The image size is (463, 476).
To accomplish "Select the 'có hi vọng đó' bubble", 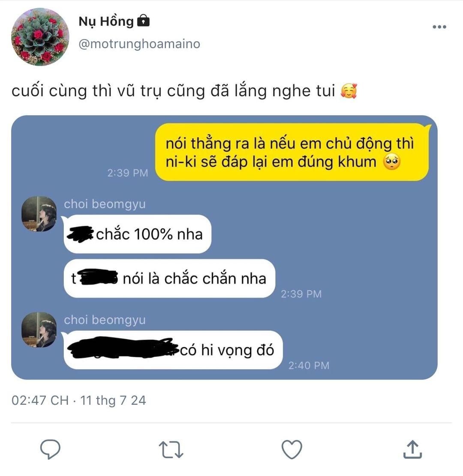I will 173,350.
